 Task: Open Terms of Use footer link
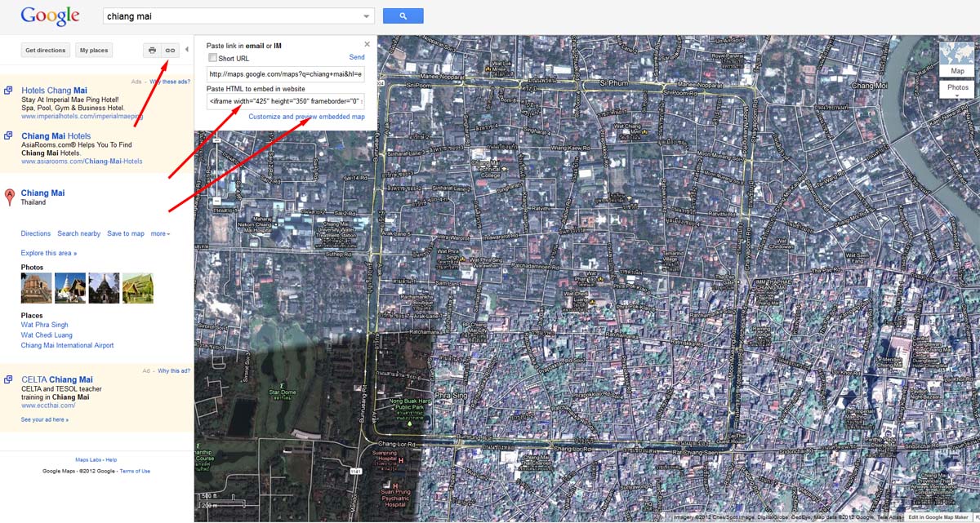pos(135,471)
